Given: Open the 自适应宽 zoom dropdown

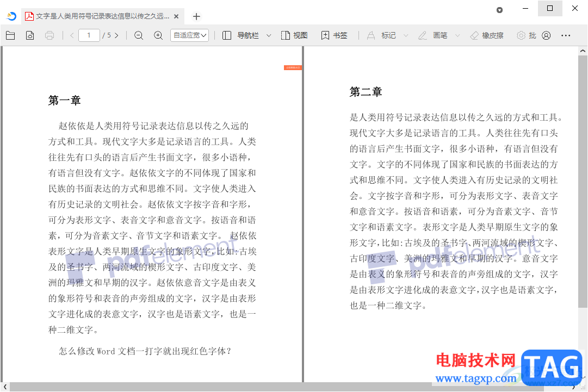Looking at the screenshot, I should 189,35.
